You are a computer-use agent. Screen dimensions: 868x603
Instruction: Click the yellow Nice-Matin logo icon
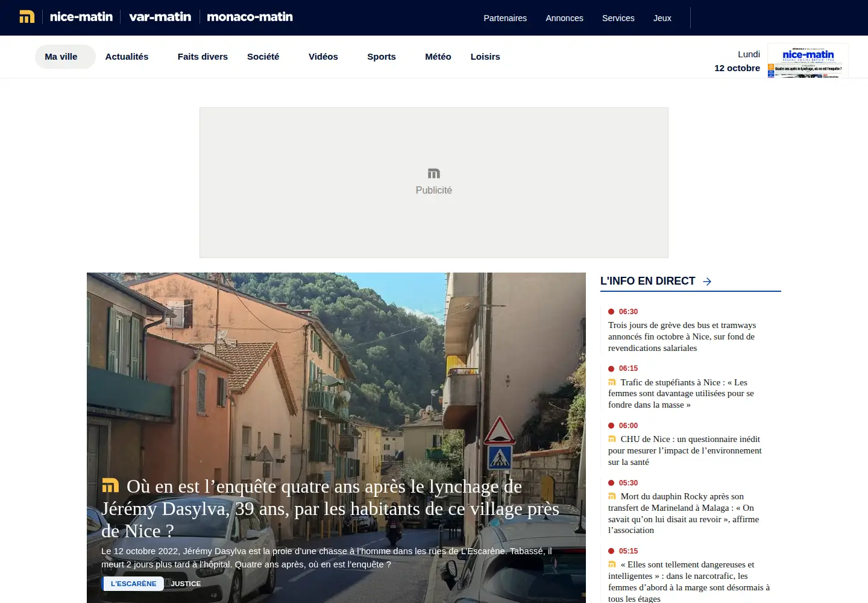[x=27, y=17]
